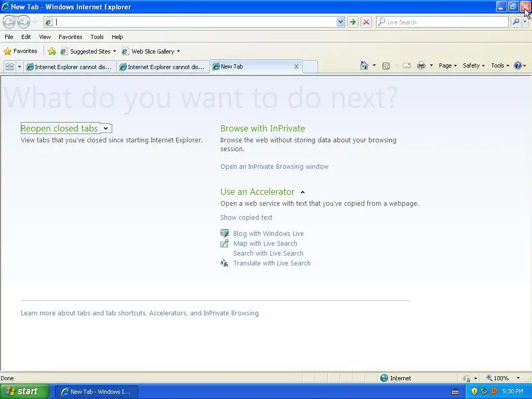Click the Windows Start button
Image resolution: width=532 pixels, height=399 pixels.
coord(24,391)
